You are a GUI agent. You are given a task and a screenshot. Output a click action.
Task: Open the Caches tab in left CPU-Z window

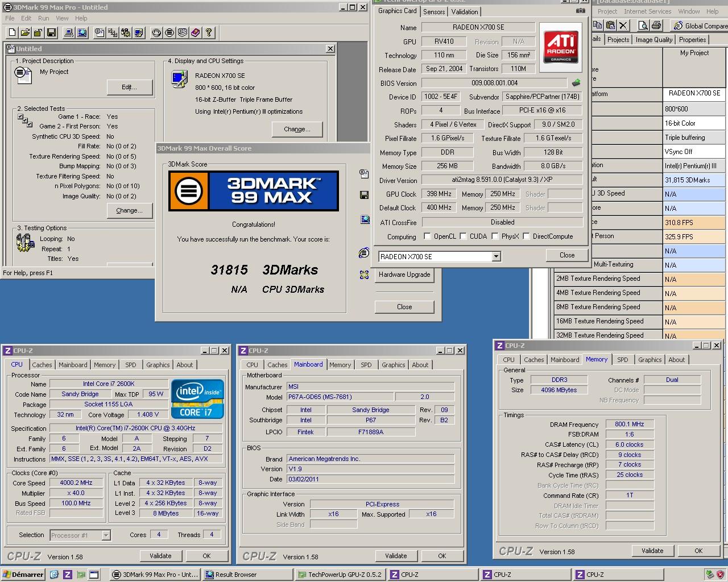(x=42, y=365)
